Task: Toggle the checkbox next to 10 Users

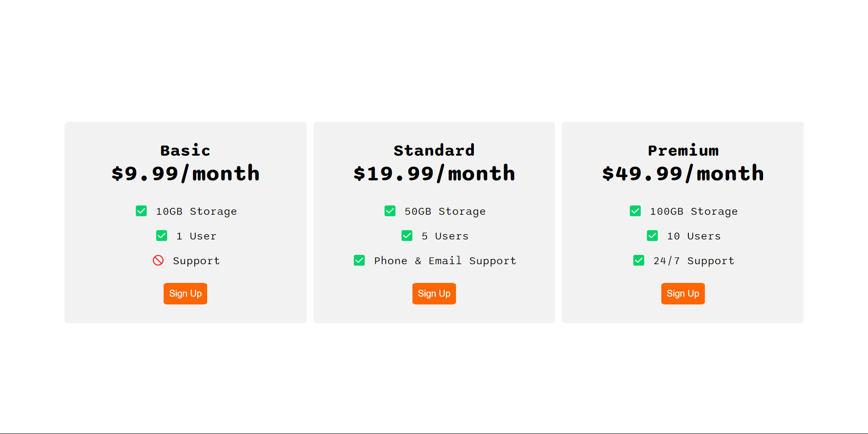Action: coord(652,236)
